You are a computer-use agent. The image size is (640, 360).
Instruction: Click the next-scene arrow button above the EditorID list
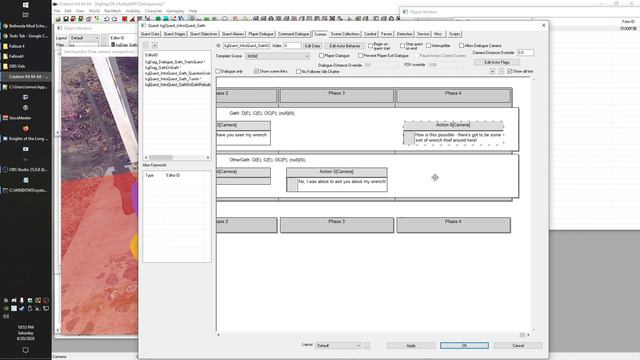click(x=155, y=45)
